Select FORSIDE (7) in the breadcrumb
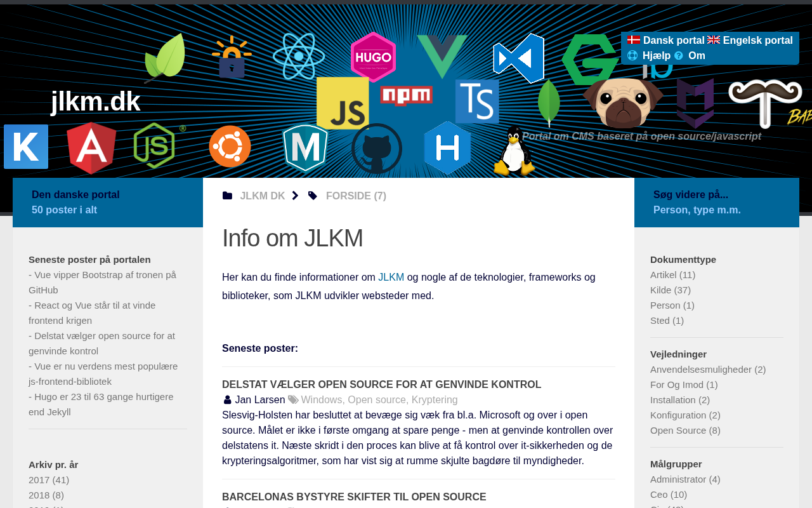Viewport: 812px width, 508px height. point(356,196)
